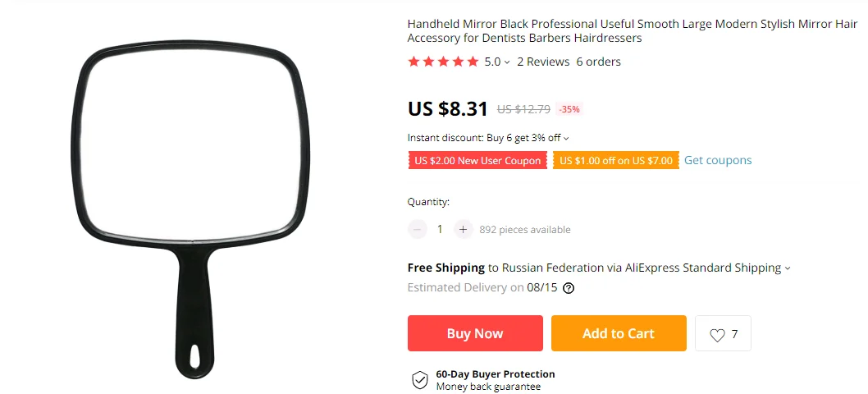868x394 pixels.
Task: Open estimated delivery help question mark
Action: 568,288
